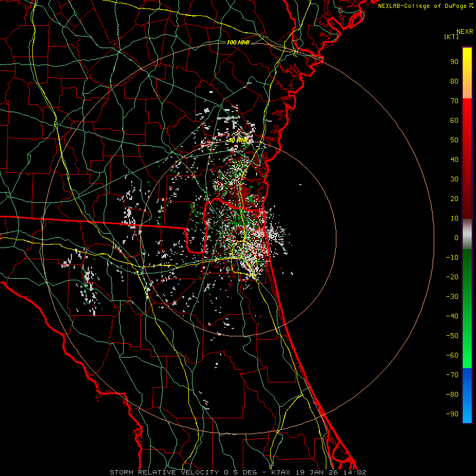The width and height of the screenshot is (476, 476).
Task: Click the -10 value on the velocity scale
Action: (x=452, y=258)
